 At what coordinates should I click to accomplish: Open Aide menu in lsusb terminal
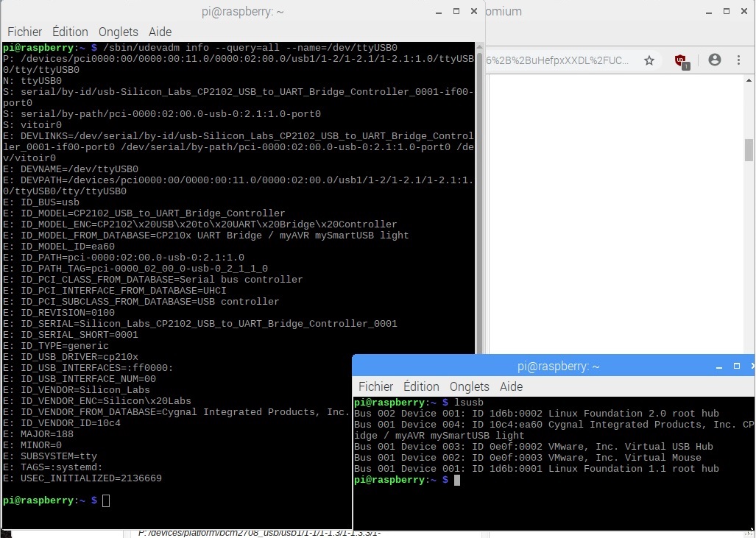(x=511, y=386)
